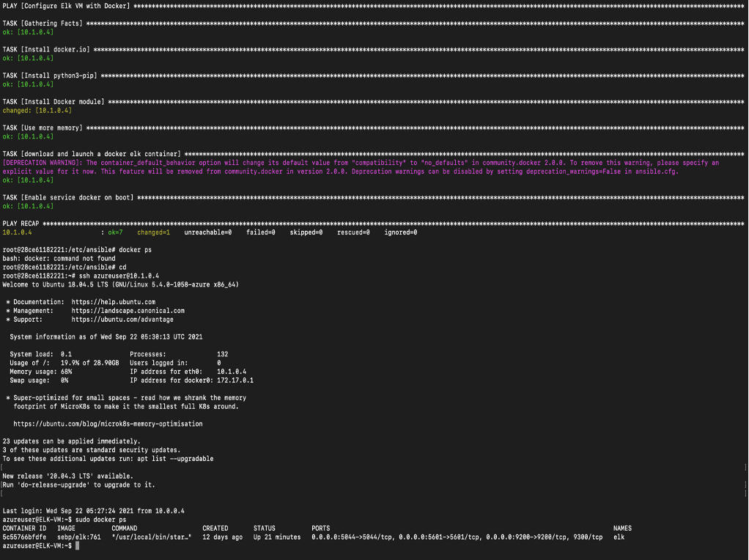749x560 pixels.
Task: Click 'Memory usage: 68%' text
Action: pyautogui.click(x=40, y=372)
